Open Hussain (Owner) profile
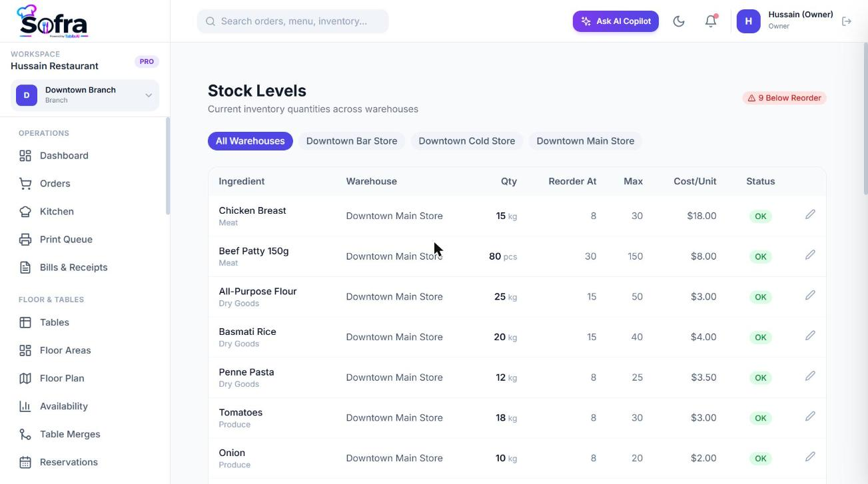 785,21
